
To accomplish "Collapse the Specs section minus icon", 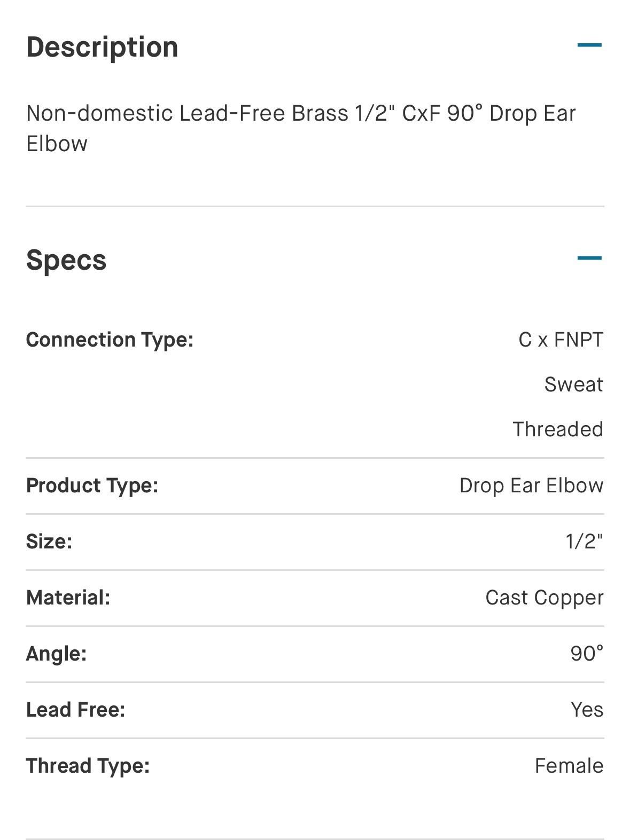I will [589, 258].
